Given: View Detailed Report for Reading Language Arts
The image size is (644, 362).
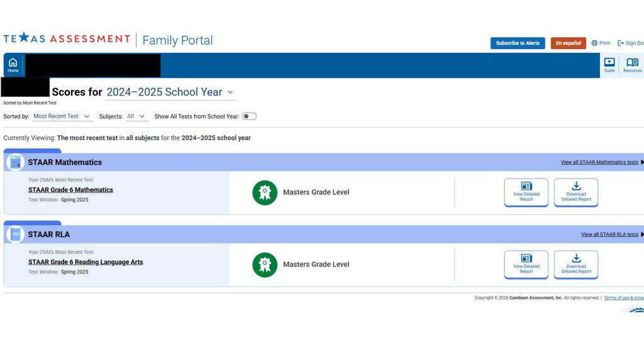Looking at the screenshot, I should pos(526,265).
